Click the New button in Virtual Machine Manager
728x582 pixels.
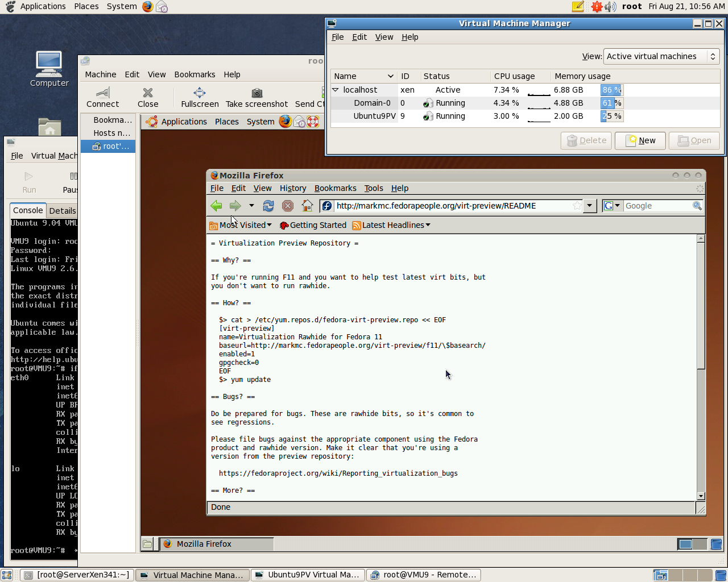point(640,140)
